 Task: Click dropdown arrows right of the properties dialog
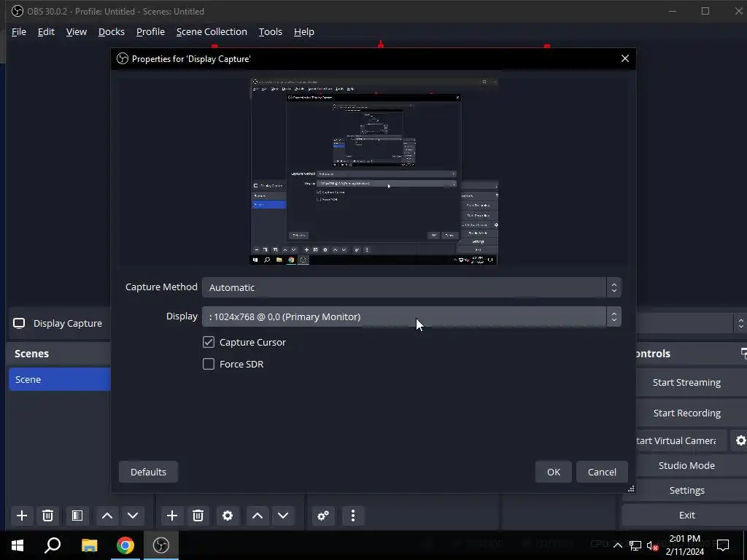740,323
